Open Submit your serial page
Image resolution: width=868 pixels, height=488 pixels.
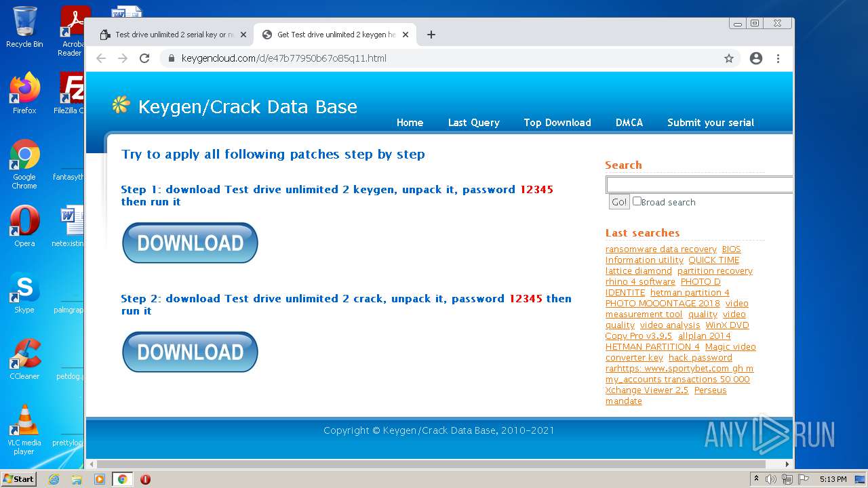pyautogui.click(x=711, y=123)
